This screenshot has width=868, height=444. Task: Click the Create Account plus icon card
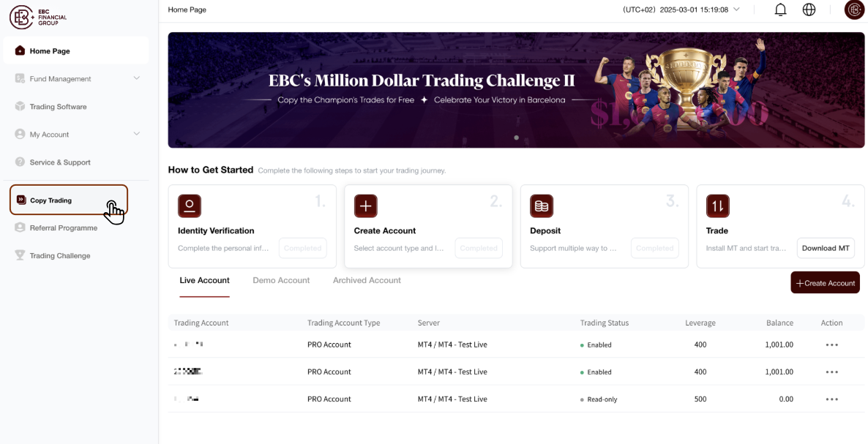point(365,206)
